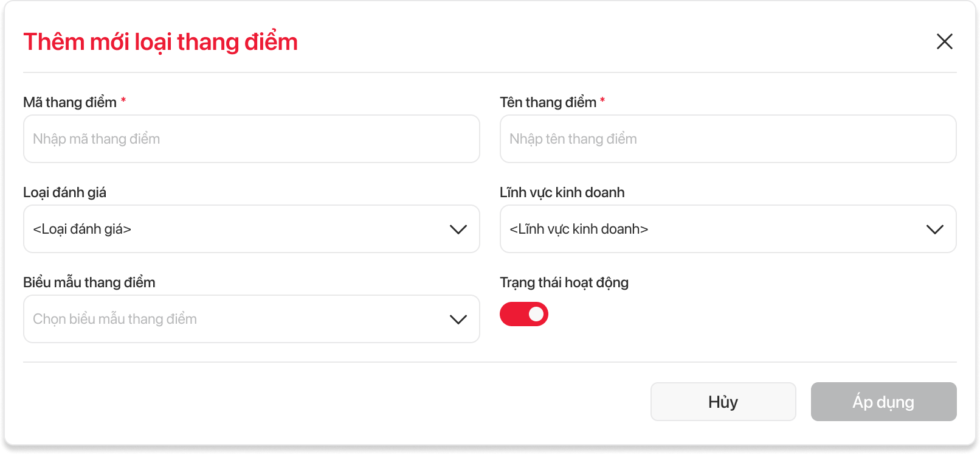The width and height of the screenshot is (980, 454).
Task: Click the chevron arrow in Biểu mẫu thang điểm
Action: pos(458,320)
